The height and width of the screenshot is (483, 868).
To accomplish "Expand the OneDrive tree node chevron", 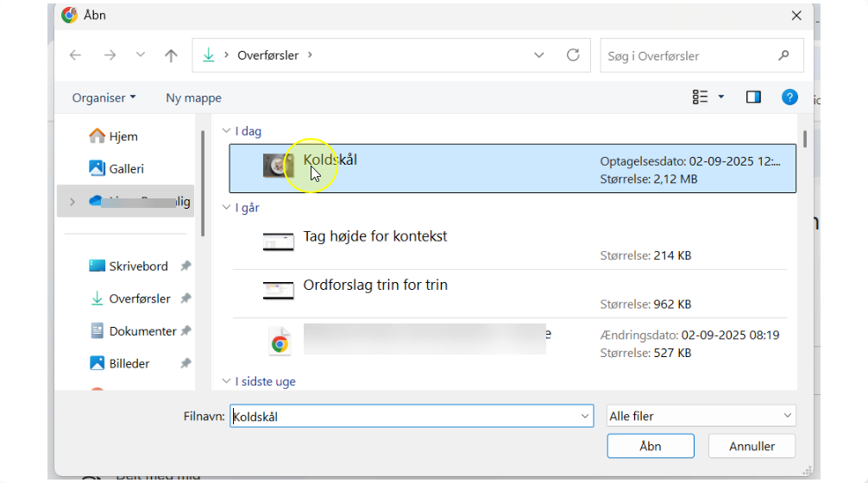I will [x=72, y=202].
